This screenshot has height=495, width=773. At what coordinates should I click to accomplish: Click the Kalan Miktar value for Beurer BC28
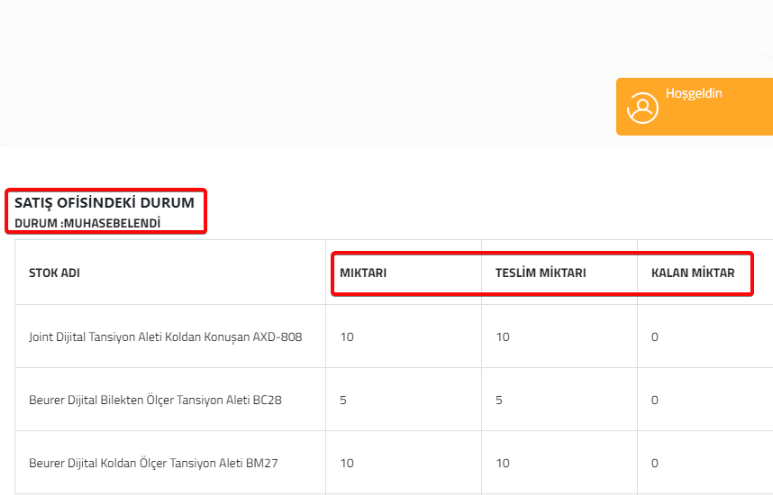[655, 400]
